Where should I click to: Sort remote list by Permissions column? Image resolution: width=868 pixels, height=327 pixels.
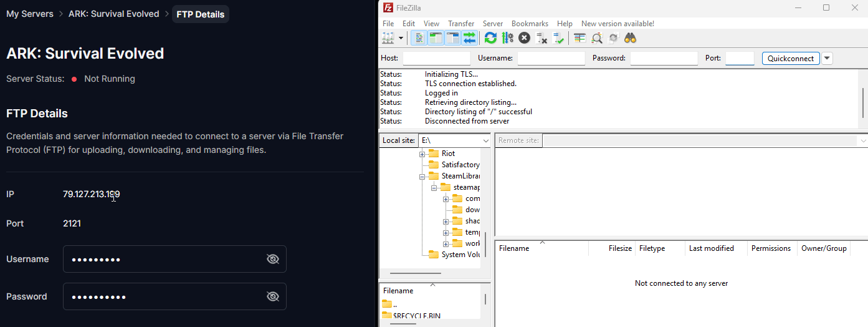pyautogui.click(x=772, y=248)
